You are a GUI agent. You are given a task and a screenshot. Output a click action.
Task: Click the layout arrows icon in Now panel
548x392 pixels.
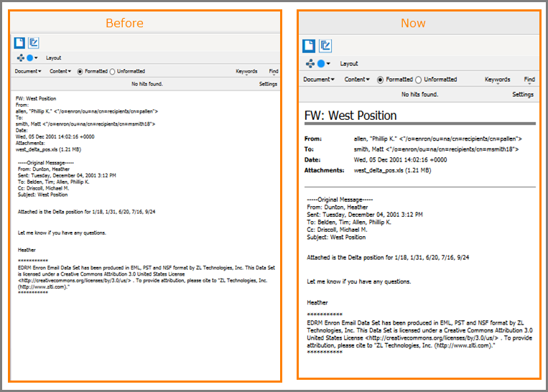click(x=310, y=64)
